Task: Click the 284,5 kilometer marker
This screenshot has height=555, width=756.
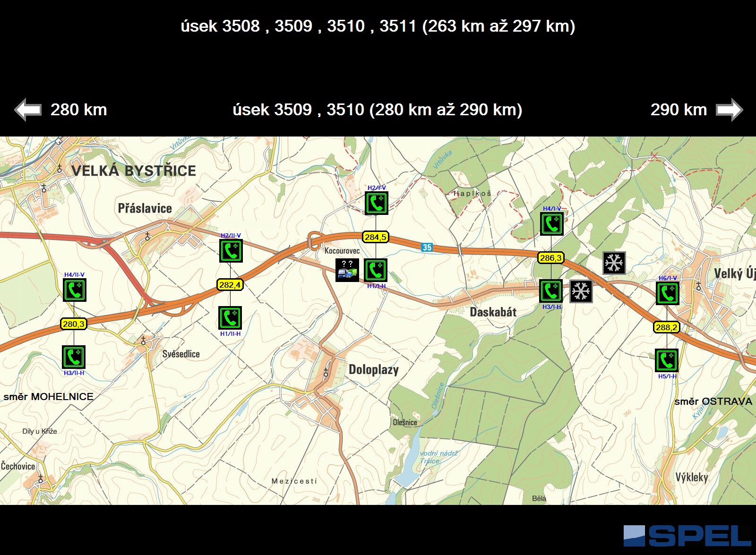Action: click(x=376, y=237)
